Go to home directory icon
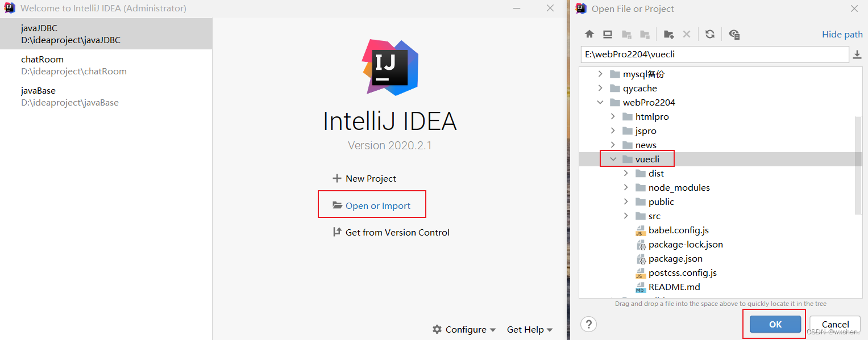This screenshot has width=868, height=340. [589, 34]
